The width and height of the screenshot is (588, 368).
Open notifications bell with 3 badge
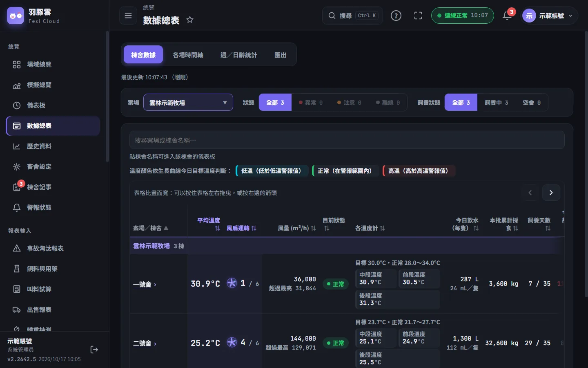coord(508,16)
